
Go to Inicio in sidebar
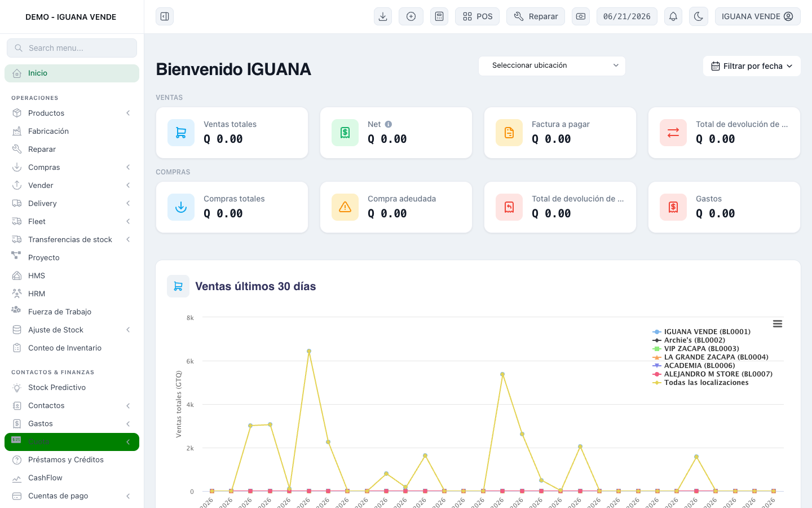pos(72,73)
